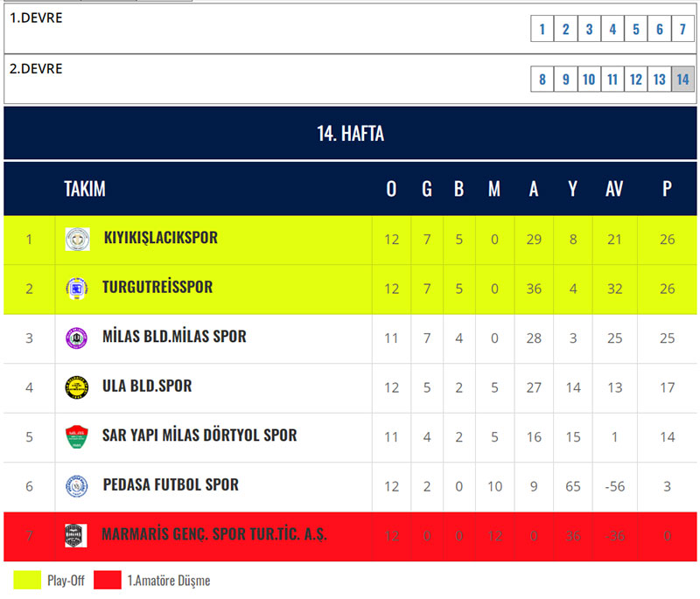Go to week 7 results

coord(683,30)
